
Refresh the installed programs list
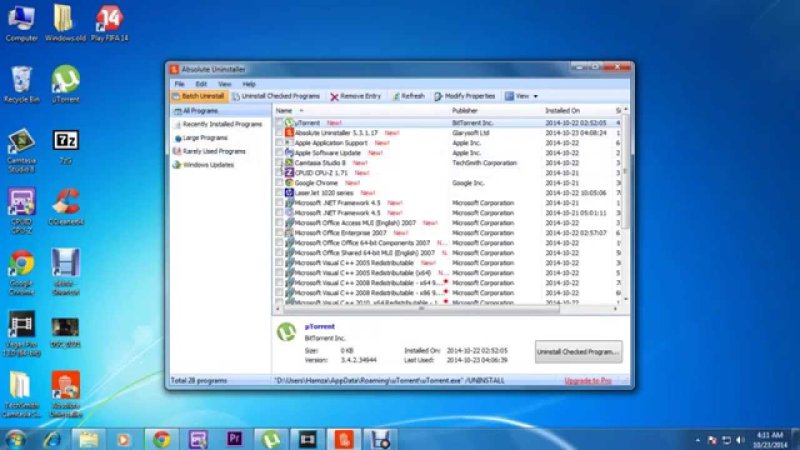click(409, 96)
